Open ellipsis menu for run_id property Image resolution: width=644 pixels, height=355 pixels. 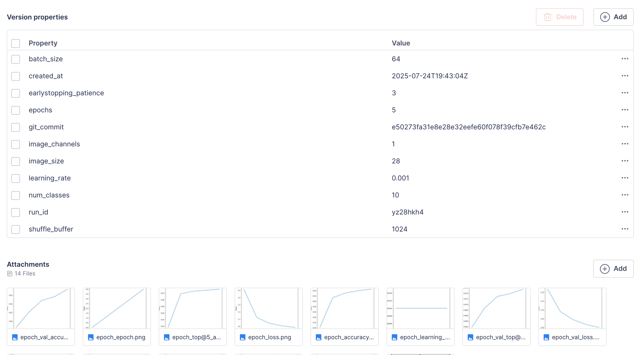625,212
